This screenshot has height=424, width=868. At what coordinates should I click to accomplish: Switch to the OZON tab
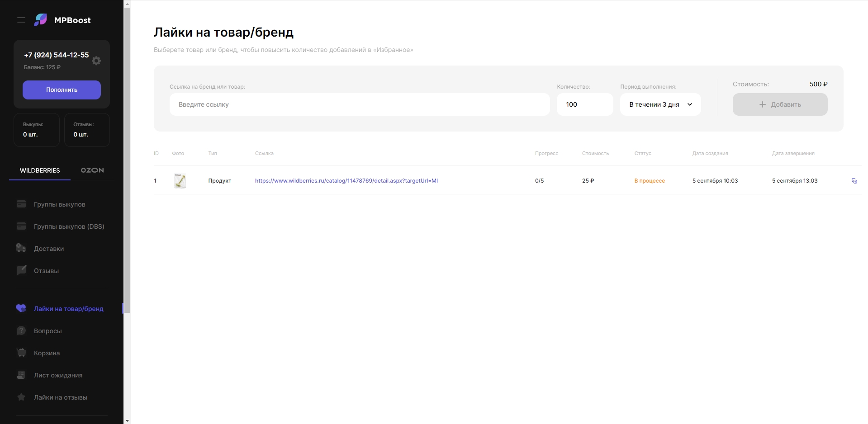click(x=92, y=170)
